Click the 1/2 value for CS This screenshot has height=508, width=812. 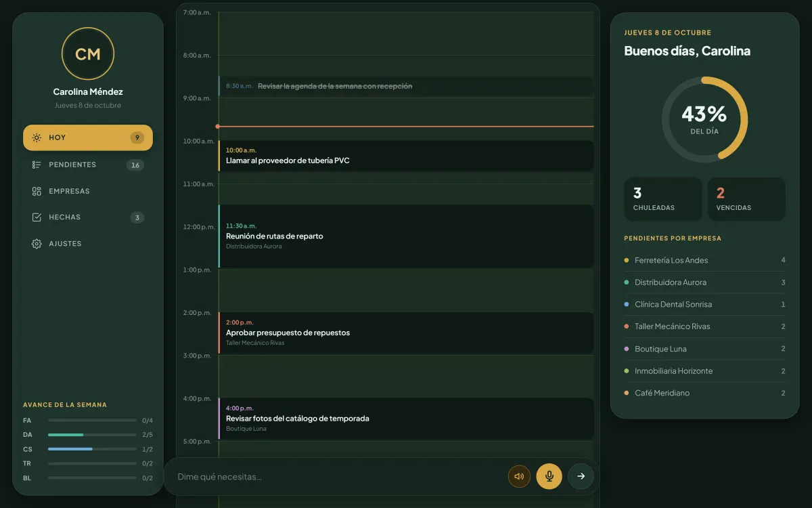coord(148,449)
